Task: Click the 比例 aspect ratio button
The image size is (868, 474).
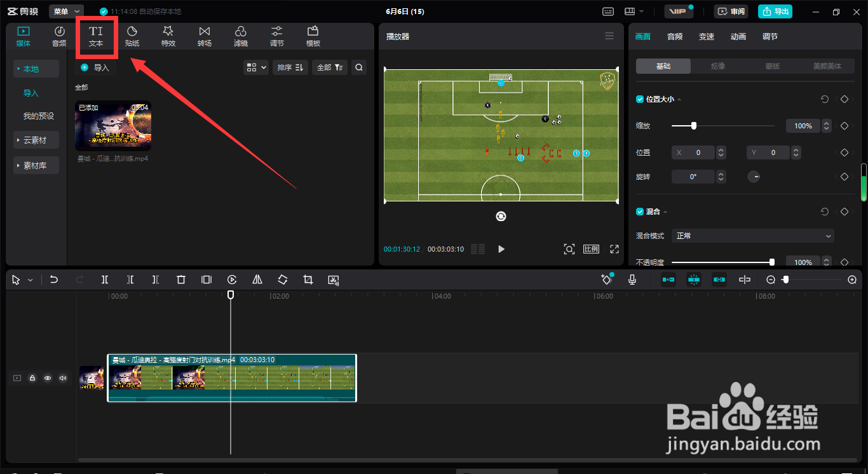Action: [x=591, y=249]
